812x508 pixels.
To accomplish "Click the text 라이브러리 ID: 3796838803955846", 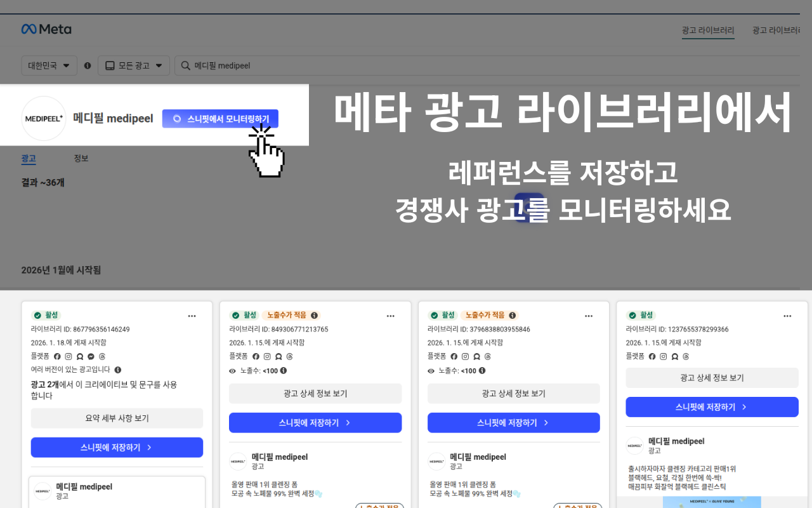I will coord(479,330).
